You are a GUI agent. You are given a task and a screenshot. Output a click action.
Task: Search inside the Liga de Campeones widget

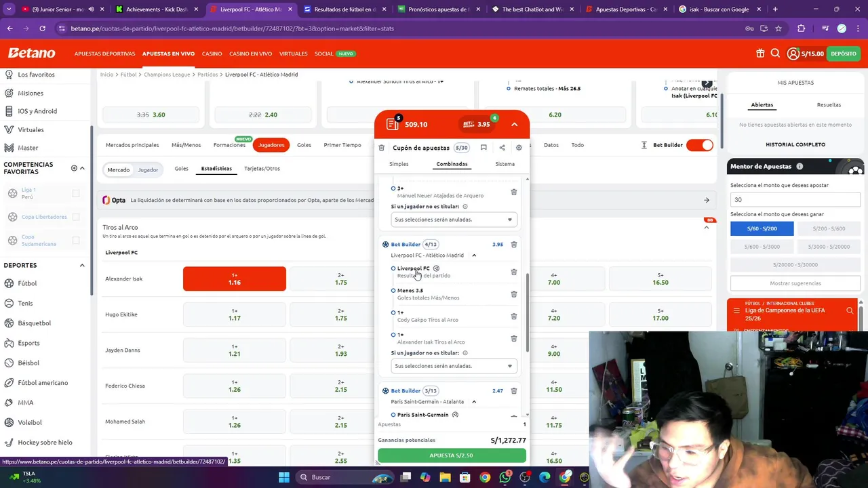pos(850,310)
